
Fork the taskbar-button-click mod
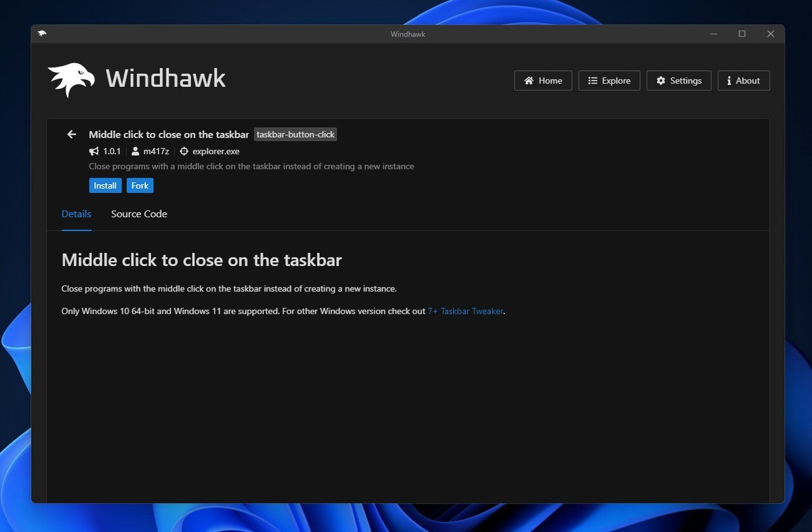point(140,185)
